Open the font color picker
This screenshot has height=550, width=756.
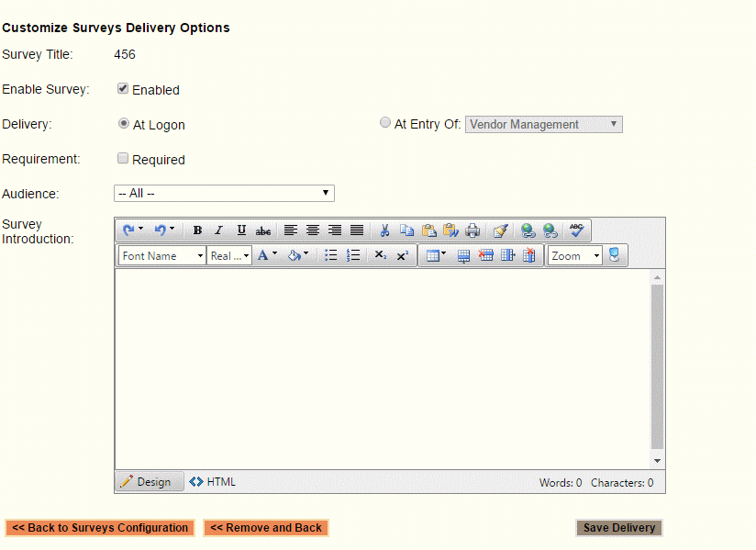(x=267, y=256)
